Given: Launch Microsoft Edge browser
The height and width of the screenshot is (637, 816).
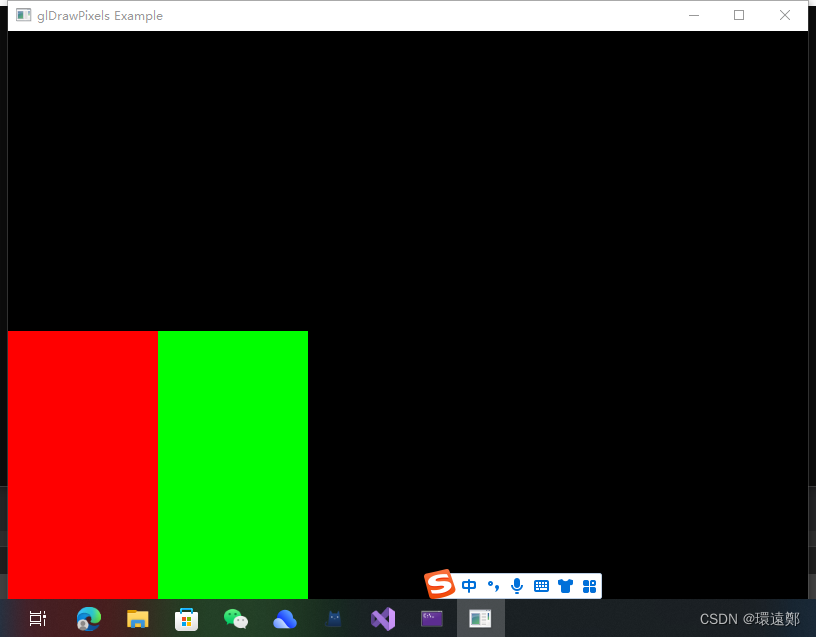Looking at the screenshot, I should (88, 618).
